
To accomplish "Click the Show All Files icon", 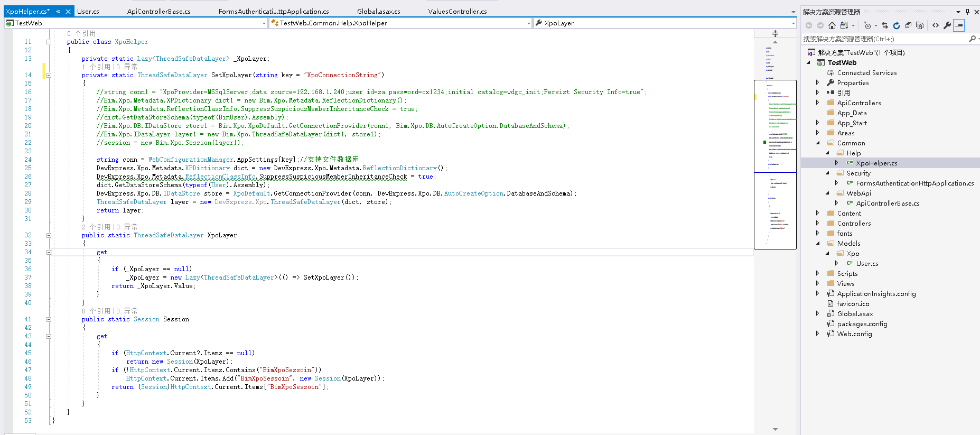I will (920, 25).
